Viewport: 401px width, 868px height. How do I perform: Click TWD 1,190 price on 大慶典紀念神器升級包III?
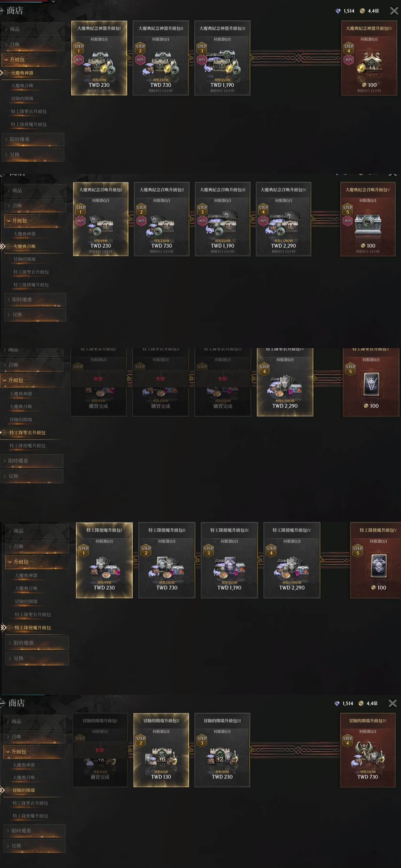click(222, 85)
